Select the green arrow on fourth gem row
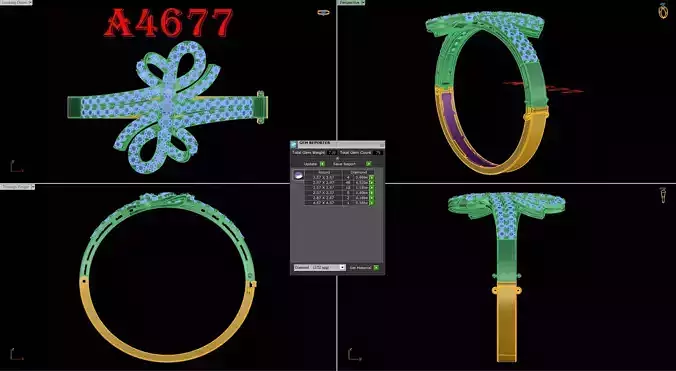 pyautogui.click(x=372, y=193)
